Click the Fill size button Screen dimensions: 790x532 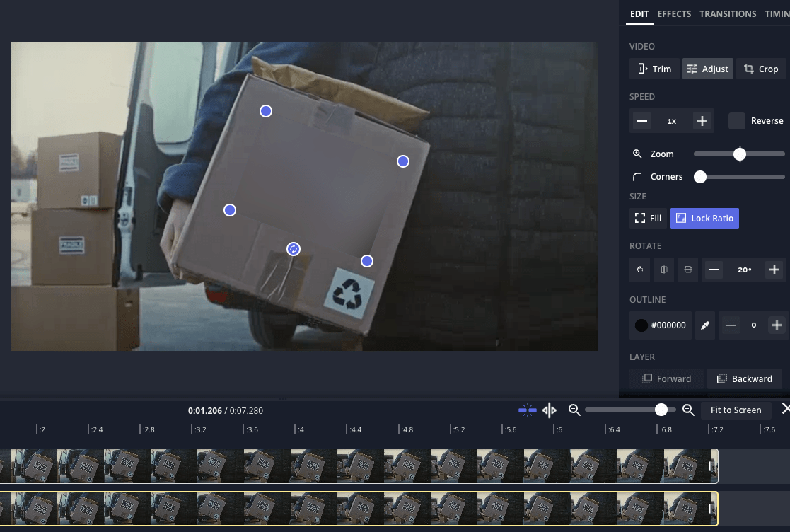648,218
